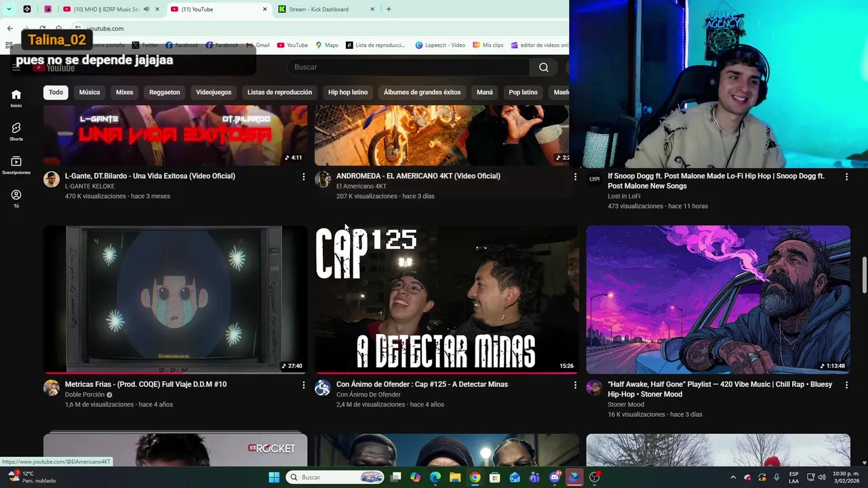Select the Todo filter chip
The image size is (868, 488).
click(56, 92)
